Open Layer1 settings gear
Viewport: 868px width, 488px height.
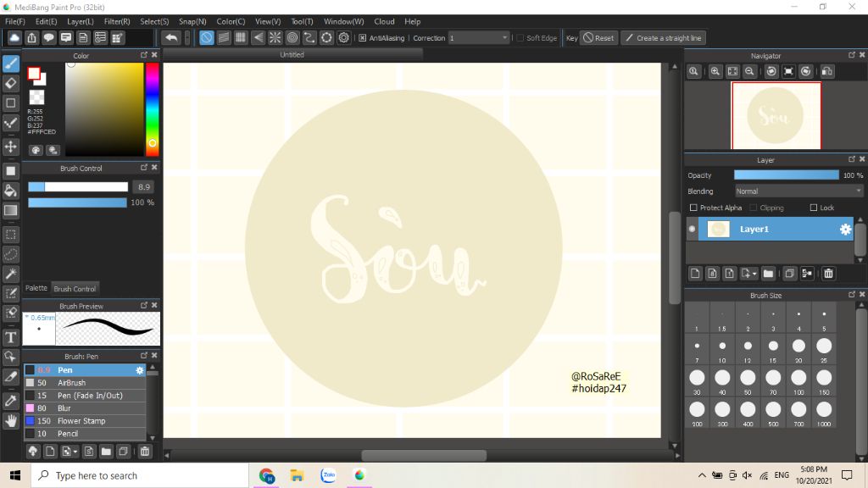tap(845, 229)
